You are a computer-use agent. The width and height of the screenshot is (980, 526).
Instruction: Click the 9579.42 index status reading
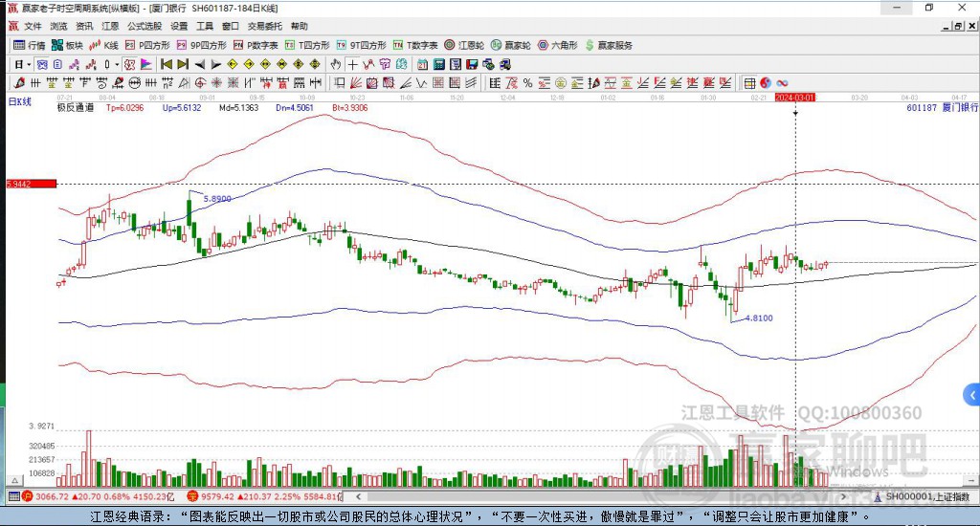[217, 496]
